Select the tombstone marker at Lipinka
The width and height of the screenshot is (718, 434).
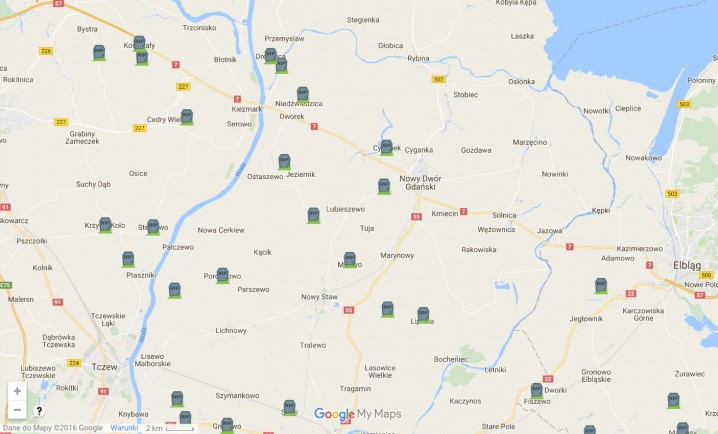[423, 315]
